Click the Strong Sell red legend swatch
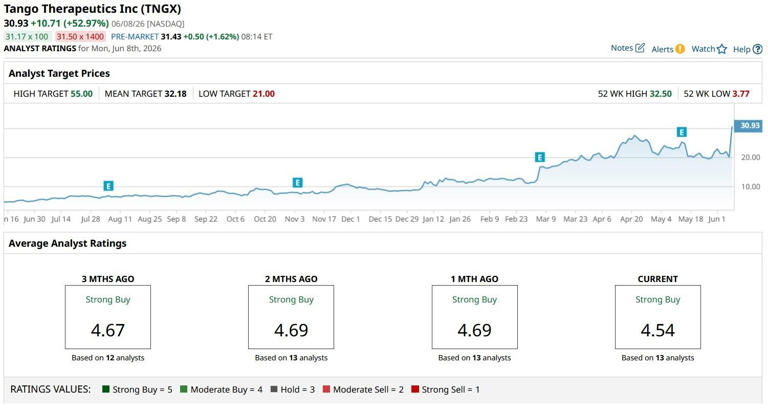 [415, 389]
